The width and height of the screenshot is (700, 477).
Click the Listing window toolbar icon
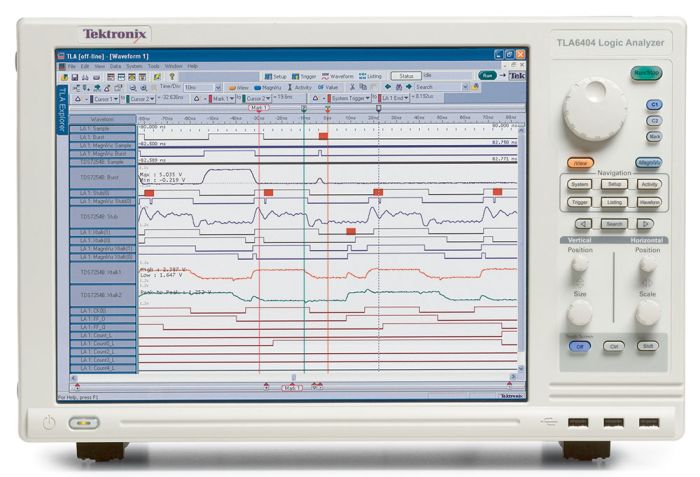point(371,76)
